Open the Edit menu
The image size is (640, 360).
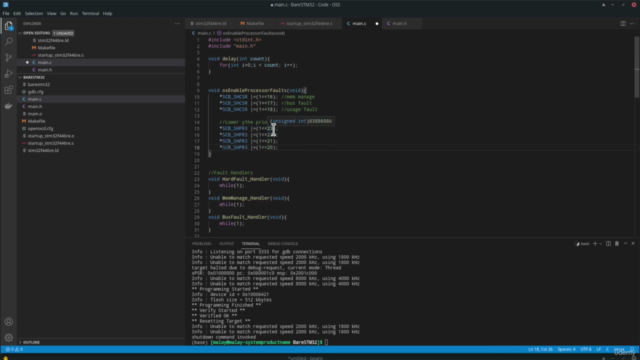point(17,13)
